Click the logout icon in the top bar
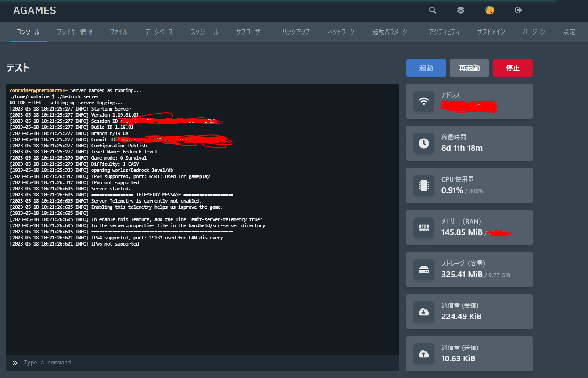 [x=518, y=10]
